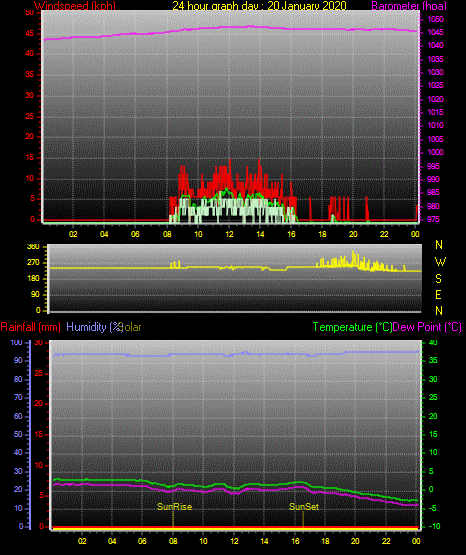This screenshot has width=466, height=555.
Task: Click the 100 humidity scale value
Action: tap(16, 343)
